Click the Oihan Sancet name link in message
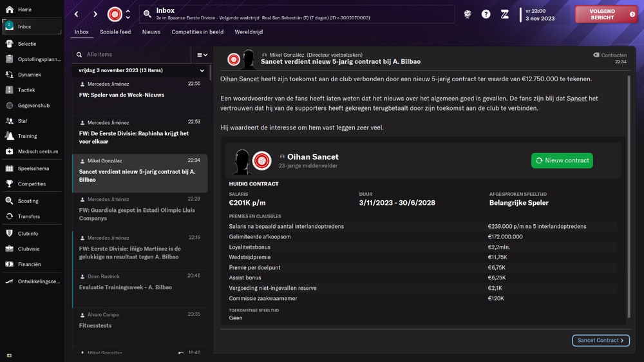The width and height of the screenshot is (644, 362). 234,79
